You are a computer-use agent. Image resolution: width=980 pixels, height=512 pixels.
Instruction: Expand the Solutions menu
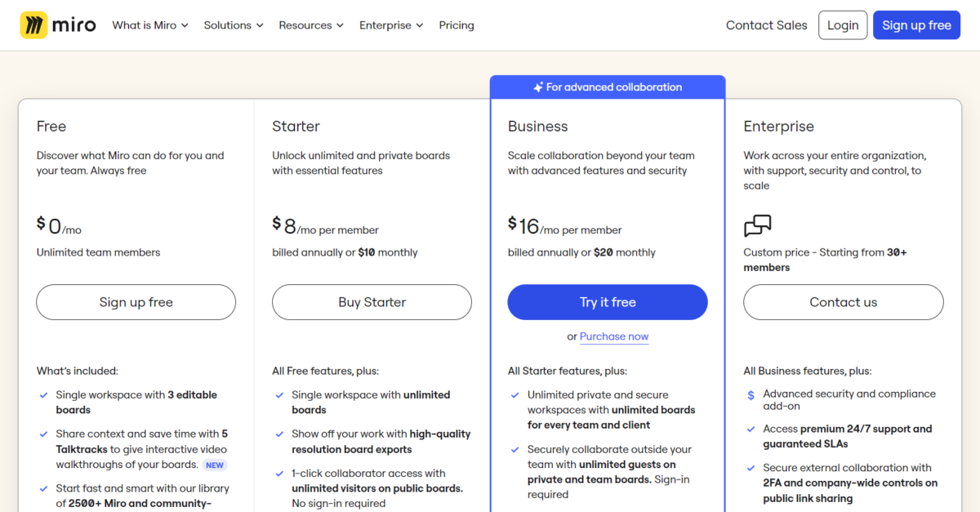[x=234, y=25]
